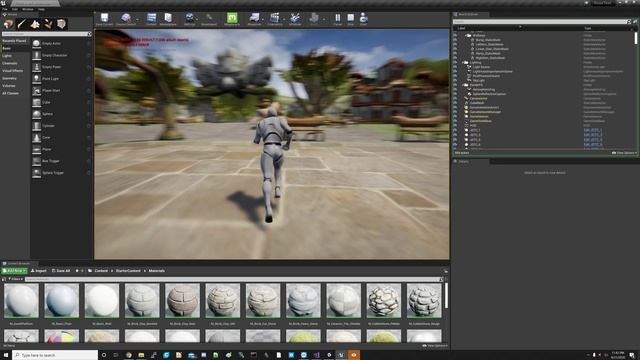Collapse the Walkway folder in World Outliner
The width and height of the screenshot is (640, 360).
466,36
